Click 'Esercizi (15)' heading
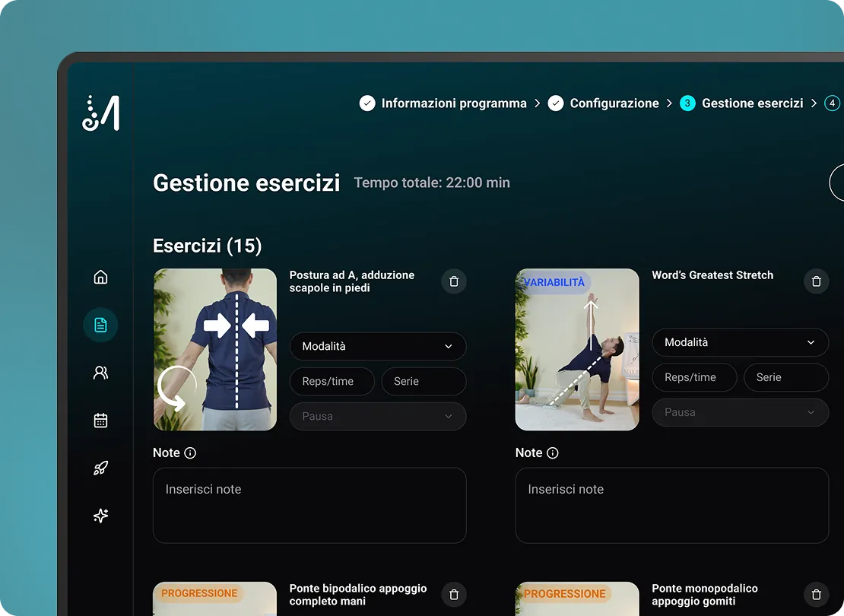Image resolution: width=844 pixels, height=616 pixels. click(x=208, y=246)
